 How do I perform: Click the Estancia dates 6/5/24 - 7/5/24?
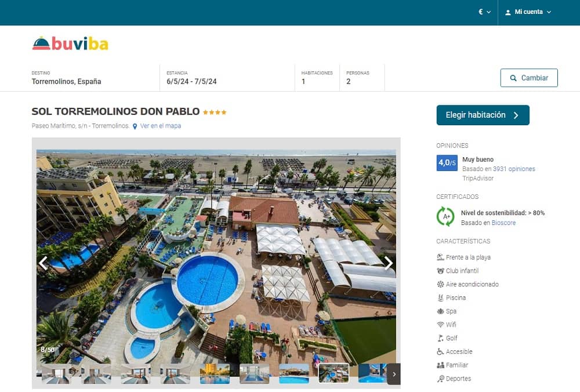pos(227,78)
